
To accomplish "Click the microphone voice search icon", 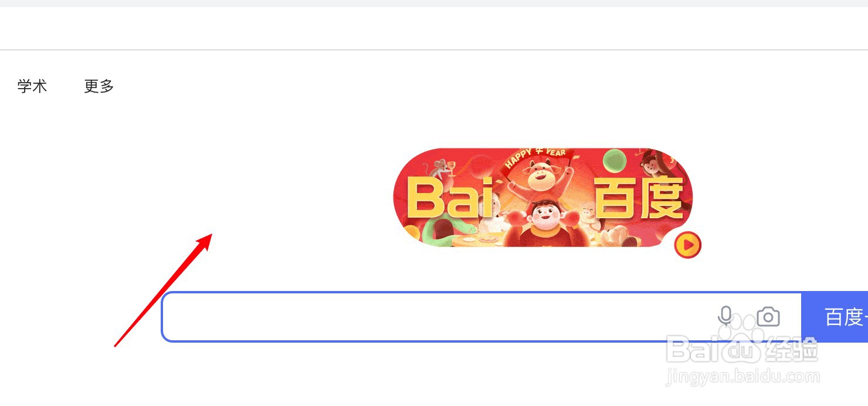I will click(725, 317).
